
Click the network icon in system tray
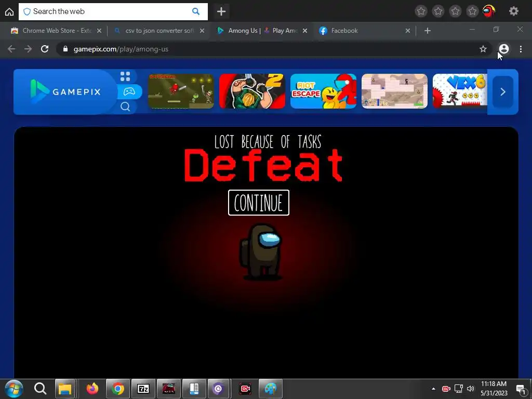coord(459,389)
